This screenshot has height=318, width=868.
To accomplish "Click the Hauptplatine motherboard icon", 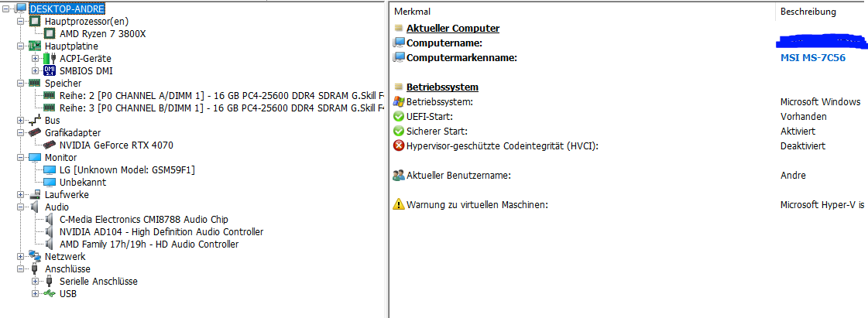I will pyautogui.click(x=35, y=46).
